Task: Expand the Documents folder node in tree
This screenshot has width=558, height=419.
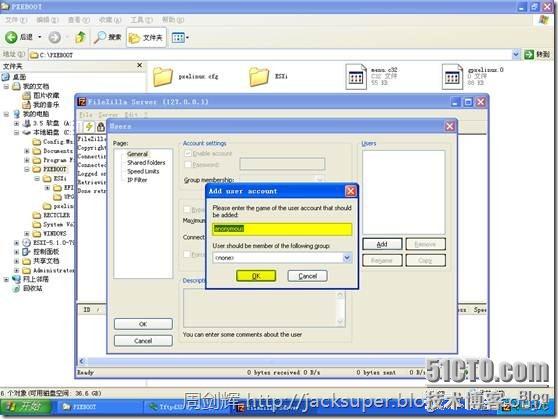Action: [27, 151]
